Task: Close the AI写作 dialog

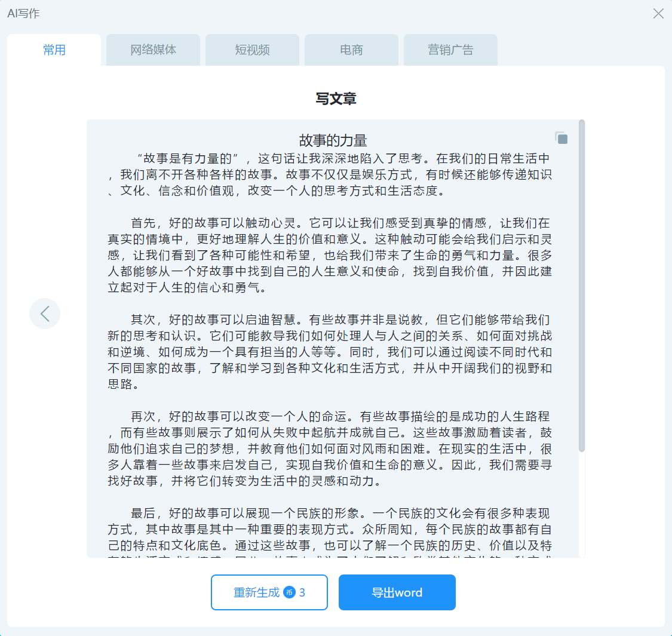Action: coord(658,13)
